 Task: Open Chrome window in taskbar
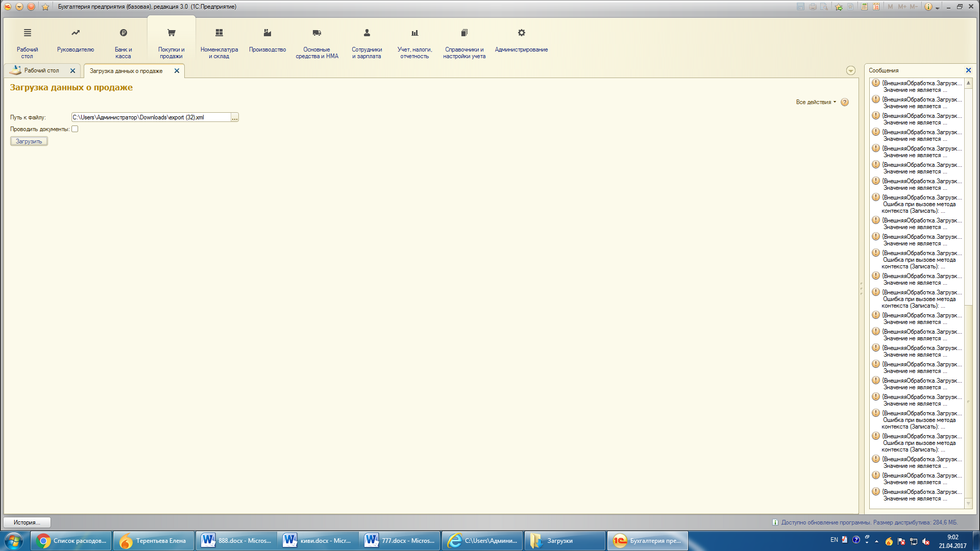[x=71, y=541]
